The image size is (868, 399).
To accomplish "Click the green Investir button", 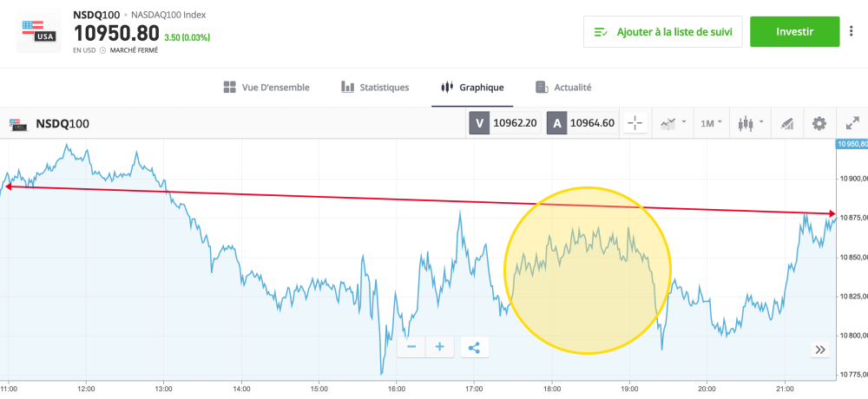I will point(794,32).
